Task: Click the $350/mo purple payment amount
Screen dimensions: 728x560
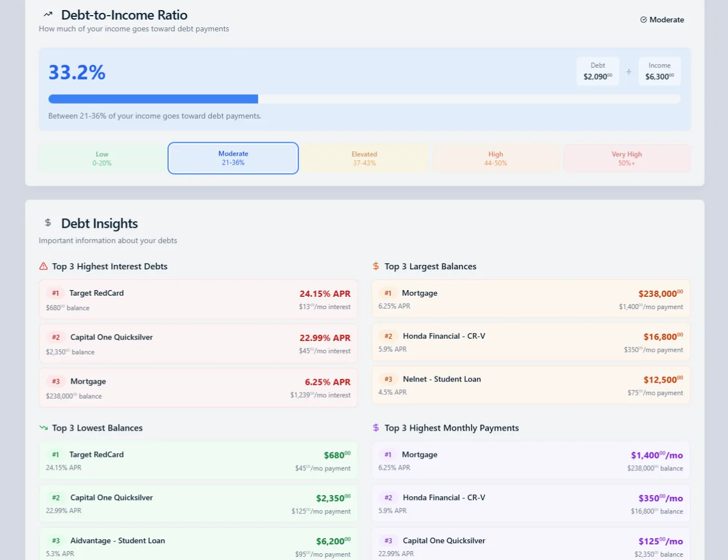Action: (x=661, y=498)
